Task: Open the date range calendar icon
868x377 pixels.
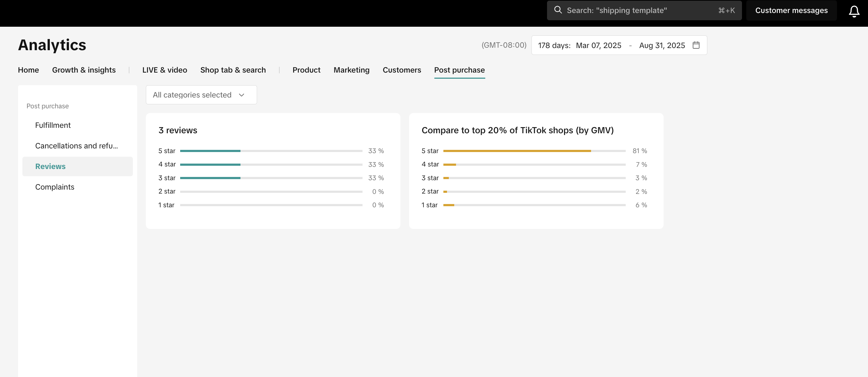Action: [696, 45]
